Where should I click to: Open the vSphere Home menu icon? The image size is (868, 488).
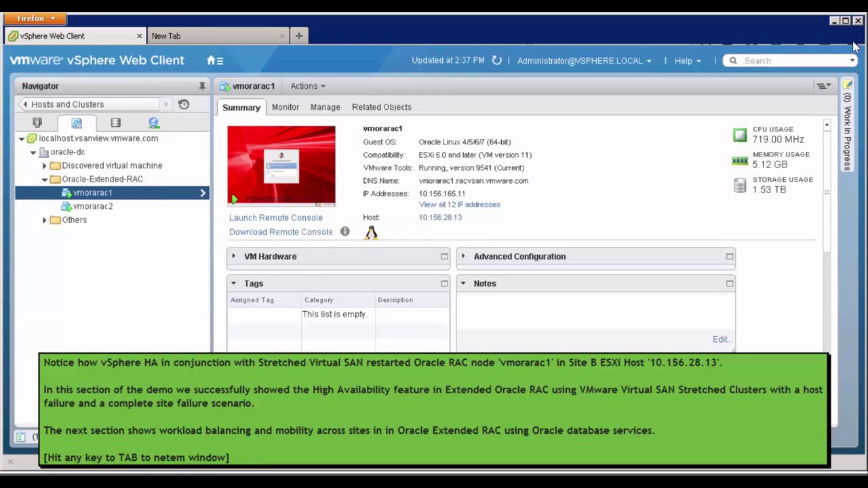(x=215, y=60)
